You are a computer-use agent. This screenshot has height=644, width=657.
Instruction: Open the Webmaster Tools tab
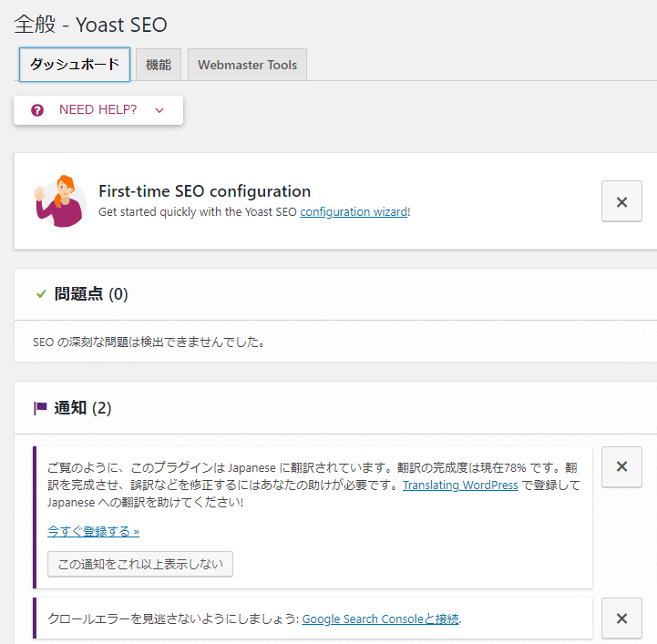247,65
